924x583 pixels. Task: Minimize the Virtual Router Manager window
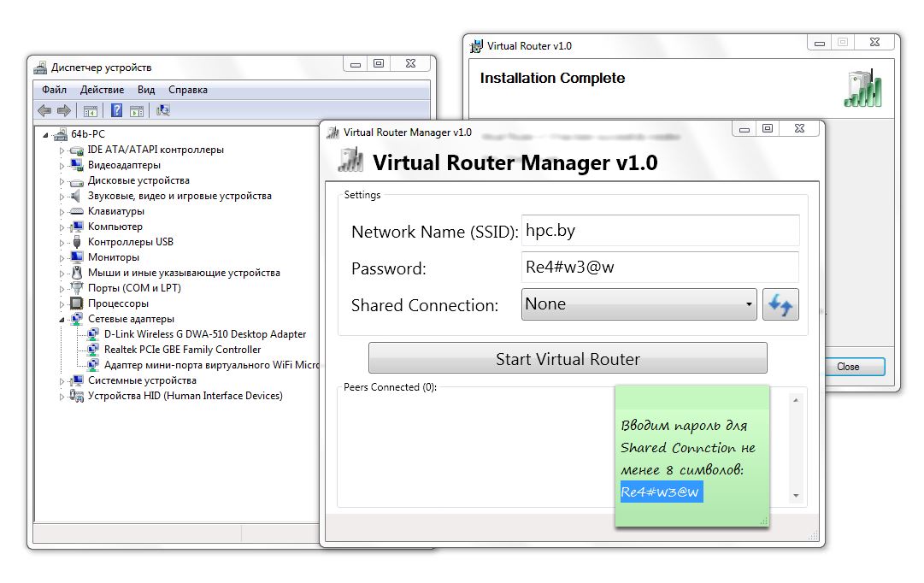pos(744,129)
